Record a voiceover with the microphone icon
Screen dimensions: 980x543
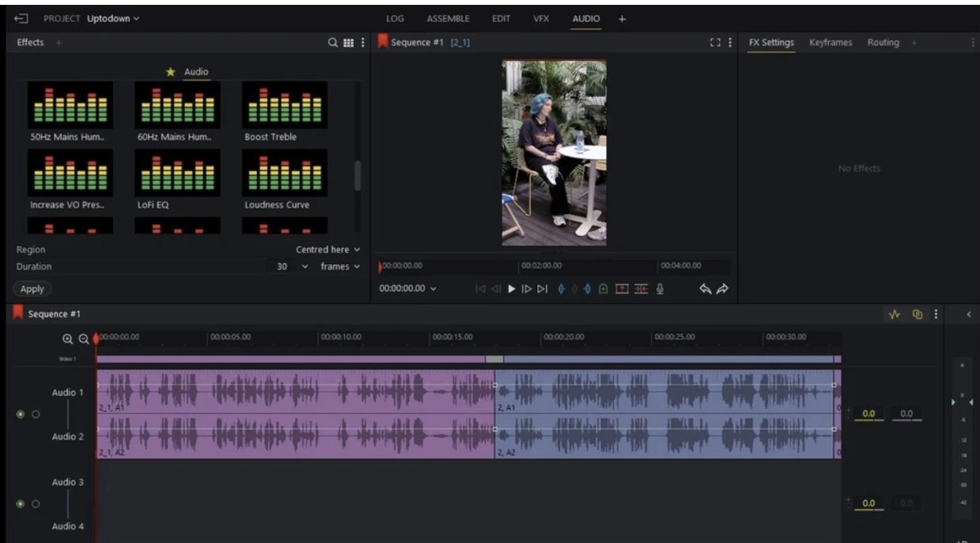click(661, 289)
